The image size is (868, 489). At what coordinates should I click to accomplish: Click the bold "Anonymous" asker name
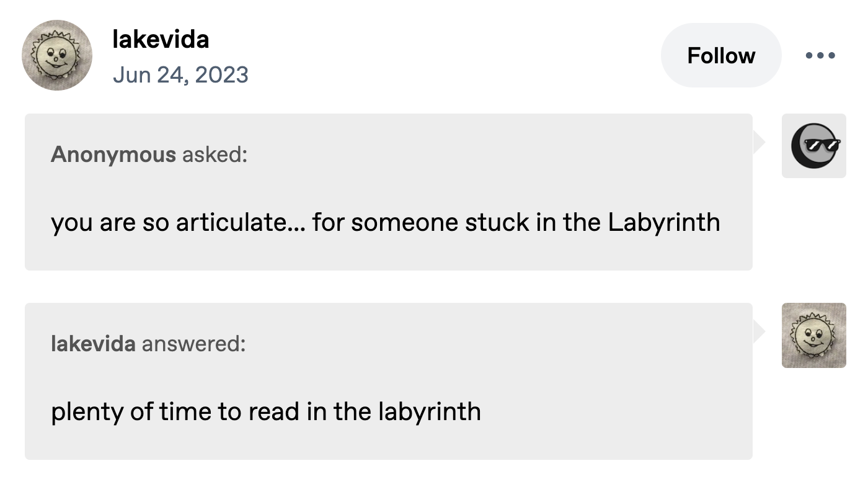(x=113, y=155)
